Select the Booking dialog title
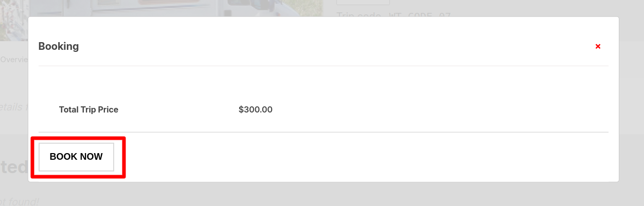644x206 pixels. (x=59, y=46)
